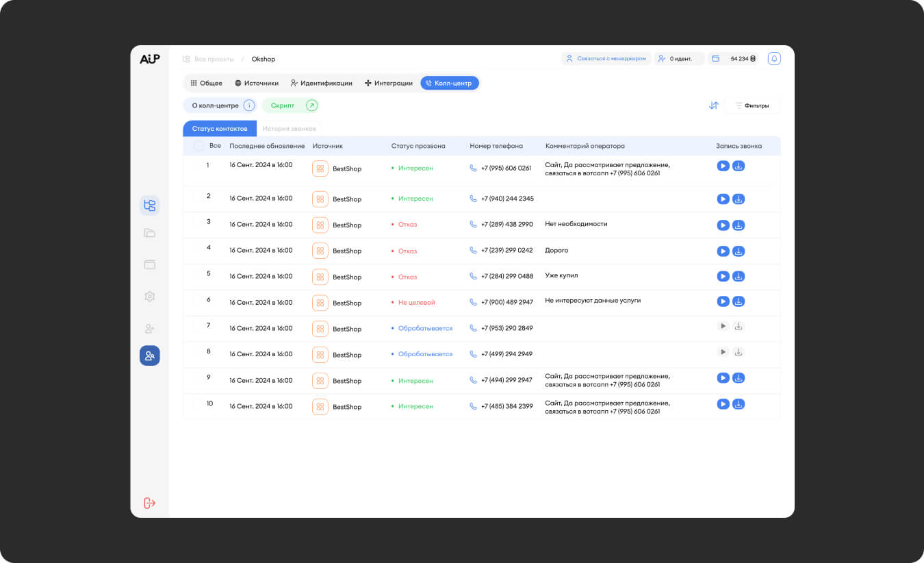Click 'Связаться с менеджером' button
This screenshot has height=563, width=924.
[606, 59]
